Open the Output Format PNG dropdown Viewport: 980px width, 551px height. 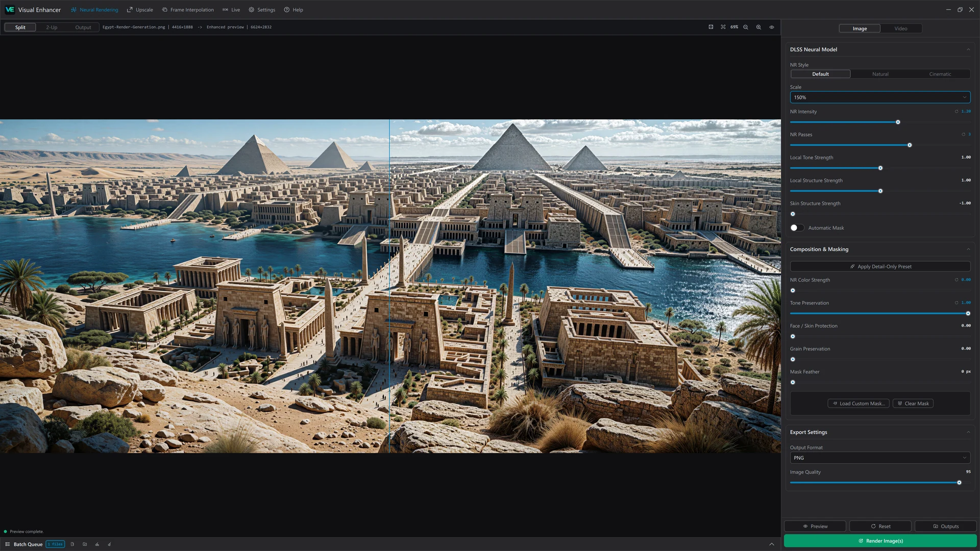click(880, 458)
